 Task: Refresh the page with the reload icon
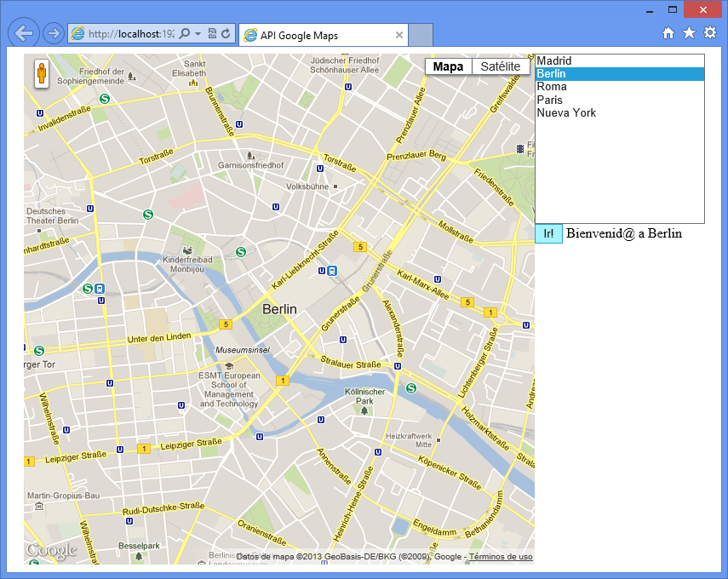click(x=226, y=33)
